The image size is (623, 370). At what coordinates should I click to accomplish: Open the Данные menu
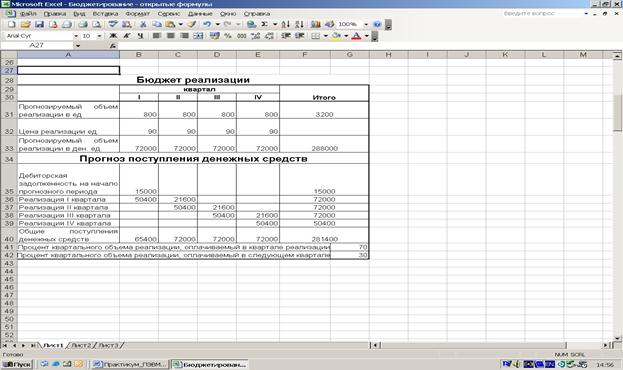(200, 14)
